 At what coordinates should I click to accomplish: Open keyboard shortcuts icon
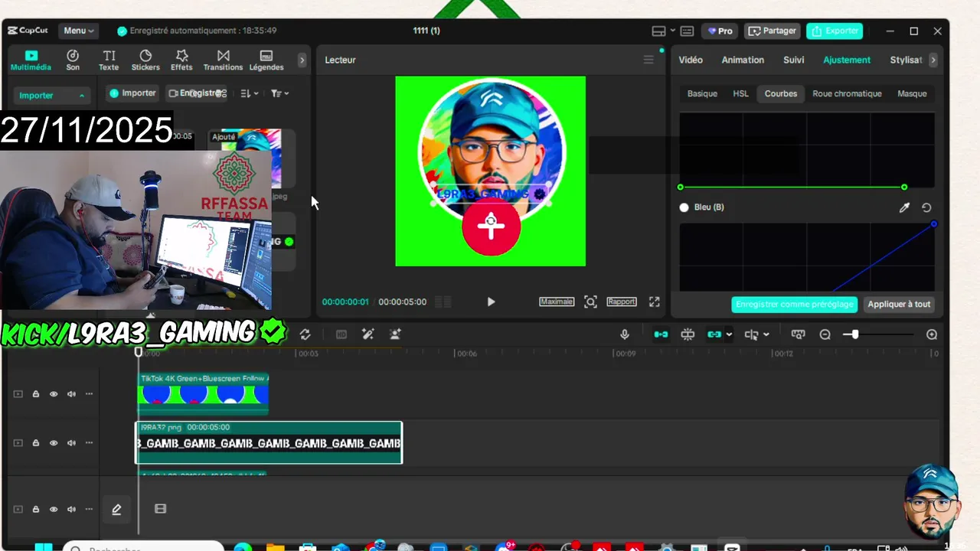687,31
